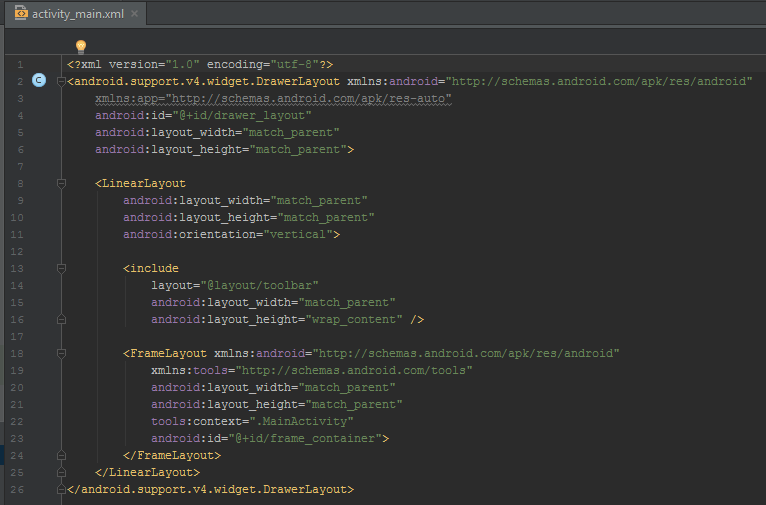The width and height of the screenshot is (766, 505).
Task: Collapse the include tag fold on line 13
Action: coord(61,269)
